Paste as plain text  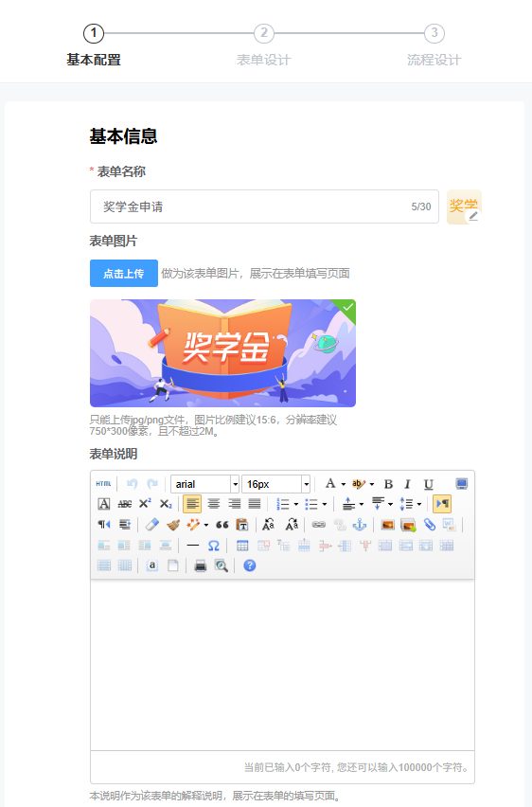tap(241, 525)
